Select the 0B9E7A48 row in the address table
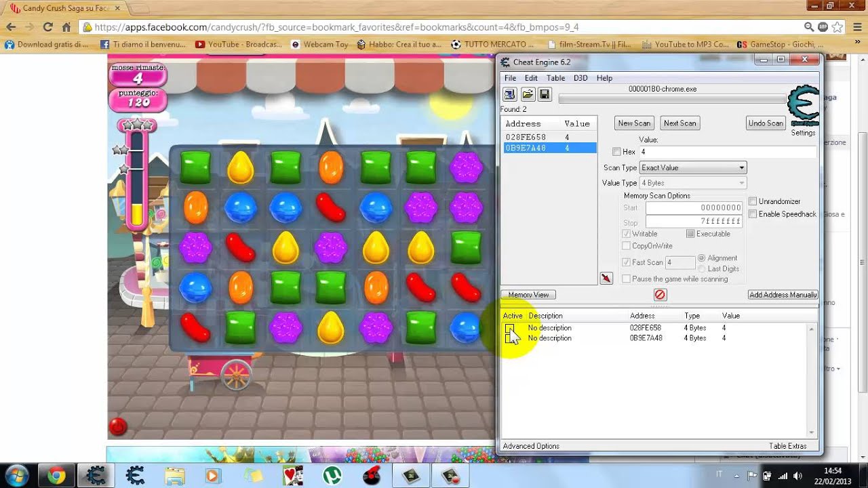The width and height of the screenshot is (868, 488). point(654,338)
